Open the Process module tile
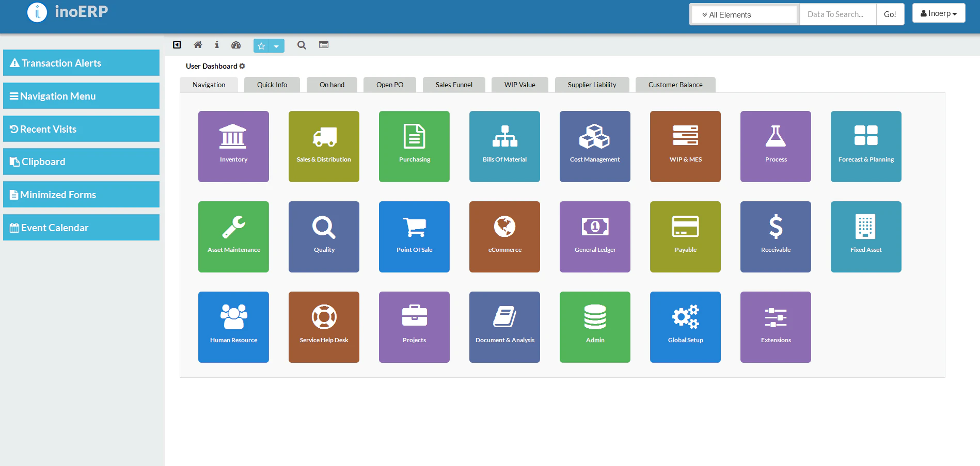Viewport: 980px width, 466px height. 776,147
